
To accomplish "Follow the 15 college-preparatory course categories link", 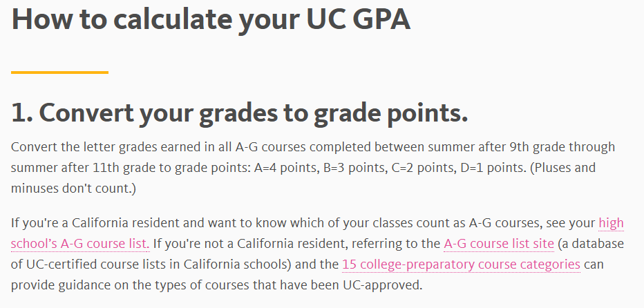I will pyautogui.click(x=461, y=264).
